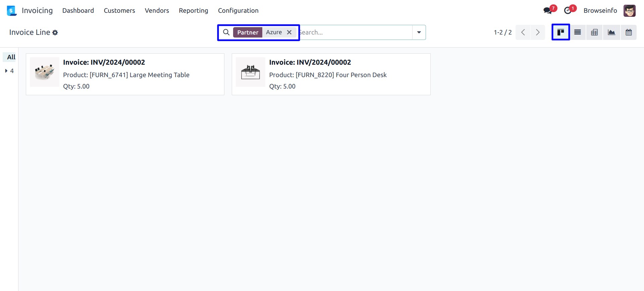
Task: Switch to the pivot table view
Action: [x=594, y=32]
